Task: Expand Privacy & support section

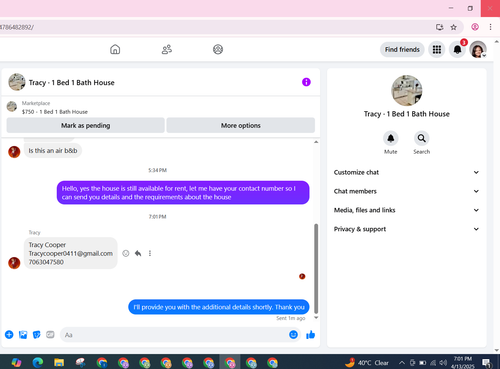Action: point(406,229)
